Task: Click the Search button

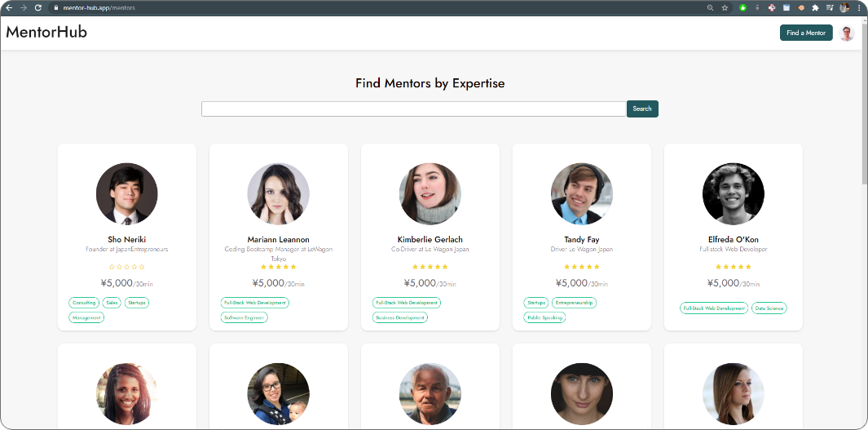Action: tap(642, 109)
